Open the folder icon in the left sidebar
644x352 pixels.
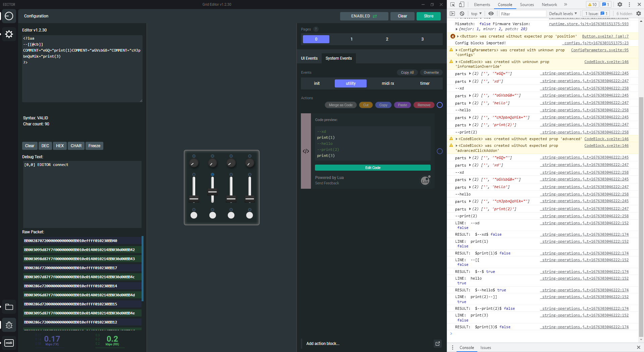pos(9,307)
